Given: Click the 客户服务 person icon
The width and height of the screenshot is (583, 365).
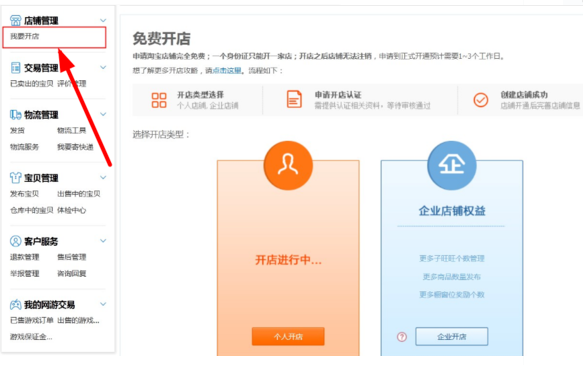Looking at the screenshot, I should pyautogui.click(x=15, y=241).
